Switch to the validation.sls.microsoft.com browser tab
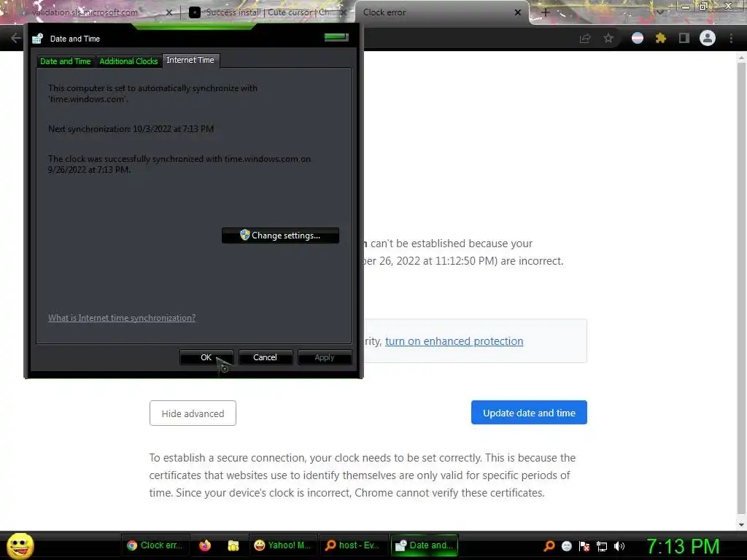The height and width of the screenshot is (560, 747). (85, 12)
